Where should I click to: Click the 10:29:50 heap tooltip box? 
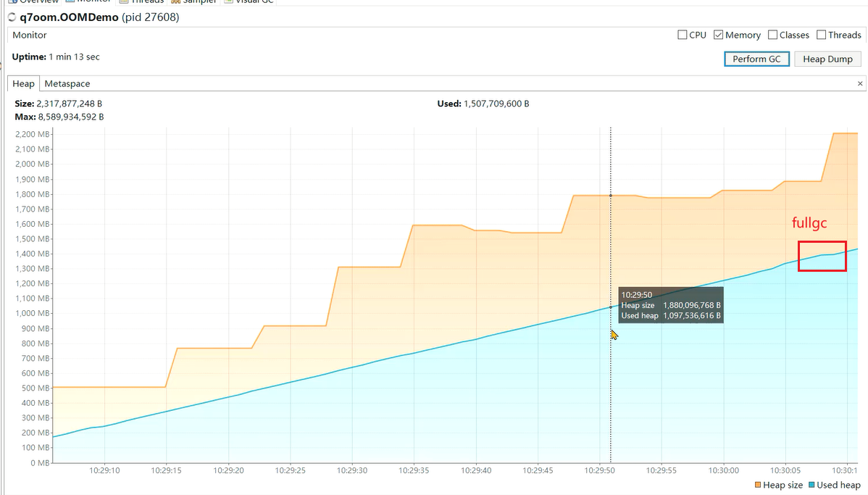pos(670,305)
